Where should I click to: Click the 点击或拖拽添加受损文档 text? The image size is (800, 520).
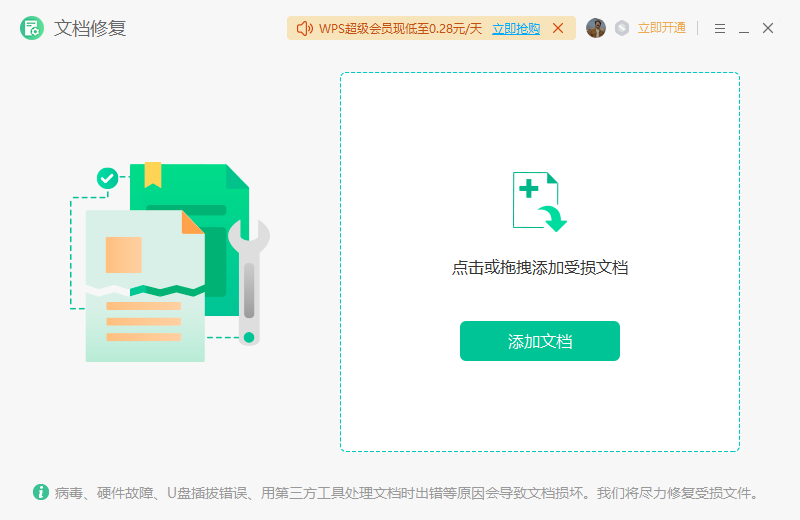[x=540, y=268]
